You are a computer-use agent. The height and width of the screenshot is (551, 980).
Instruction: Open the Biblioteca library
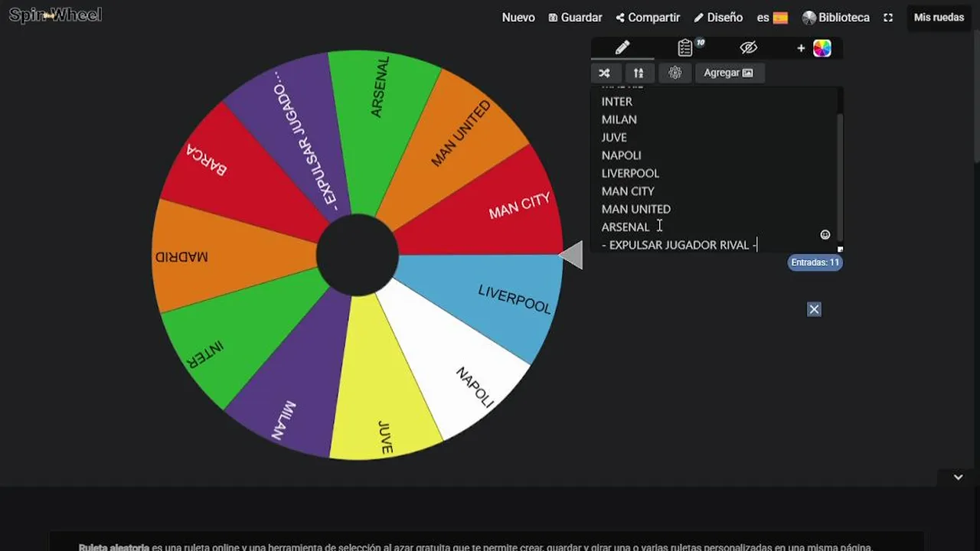click(x=835, y=17)
